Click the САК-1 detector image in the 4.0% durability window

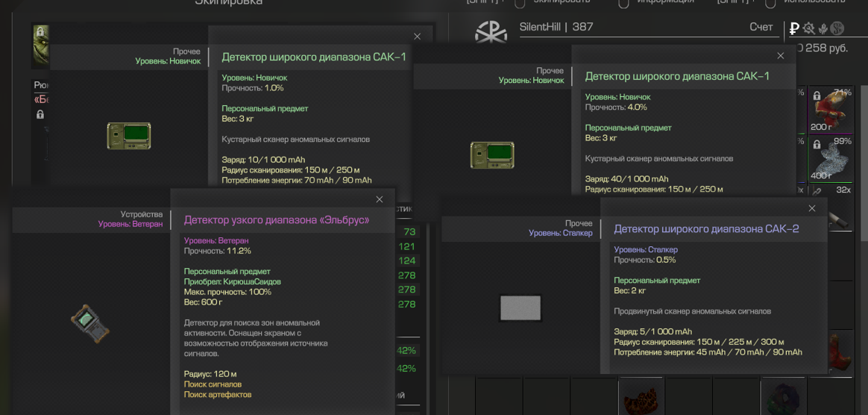point(492,155)
